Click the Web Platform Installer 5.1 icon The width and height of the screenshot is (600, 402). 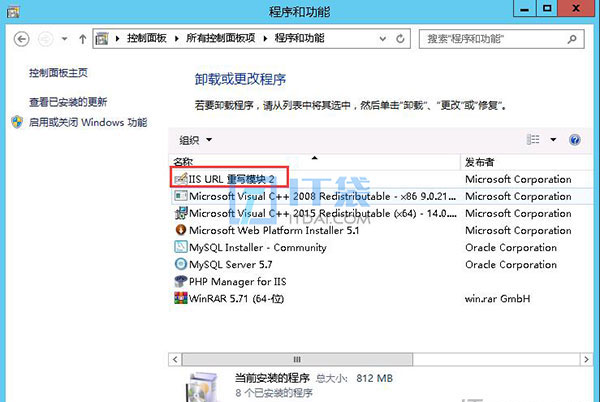pos(181,230)
